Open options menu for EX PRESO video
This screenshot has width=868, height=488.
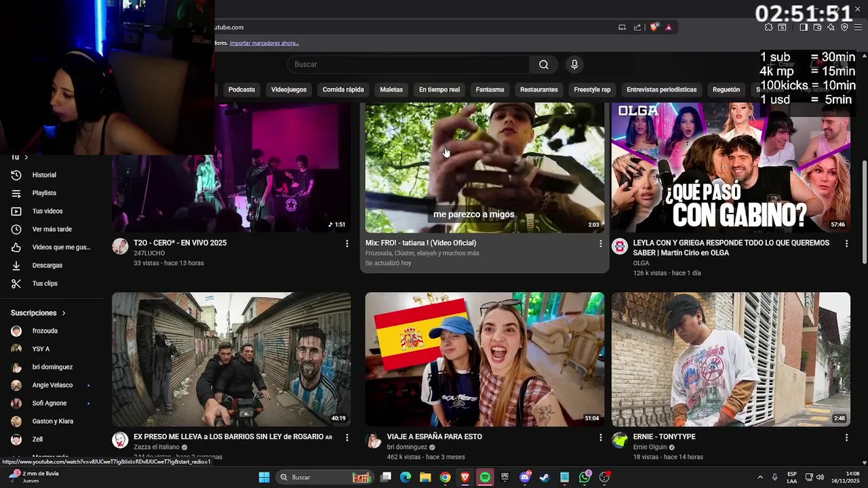347,438
